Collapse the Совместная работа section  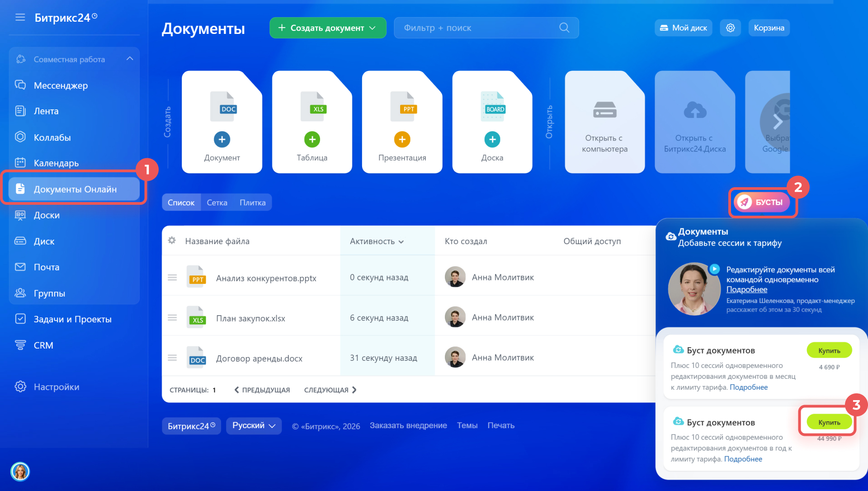click(x=130, y=59)
